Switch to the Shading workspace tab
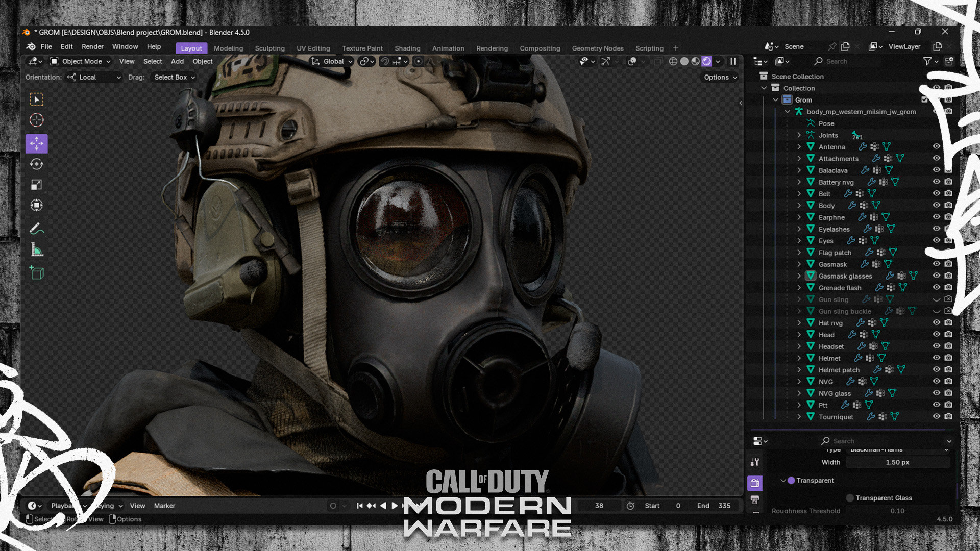 407,48
